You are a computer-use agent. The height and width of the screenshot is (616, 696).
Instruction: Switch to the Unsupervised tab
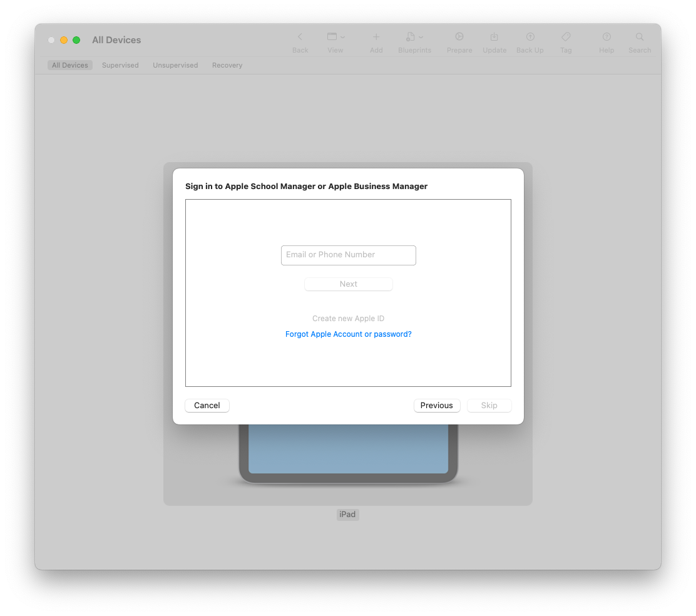tap(175, 65)
